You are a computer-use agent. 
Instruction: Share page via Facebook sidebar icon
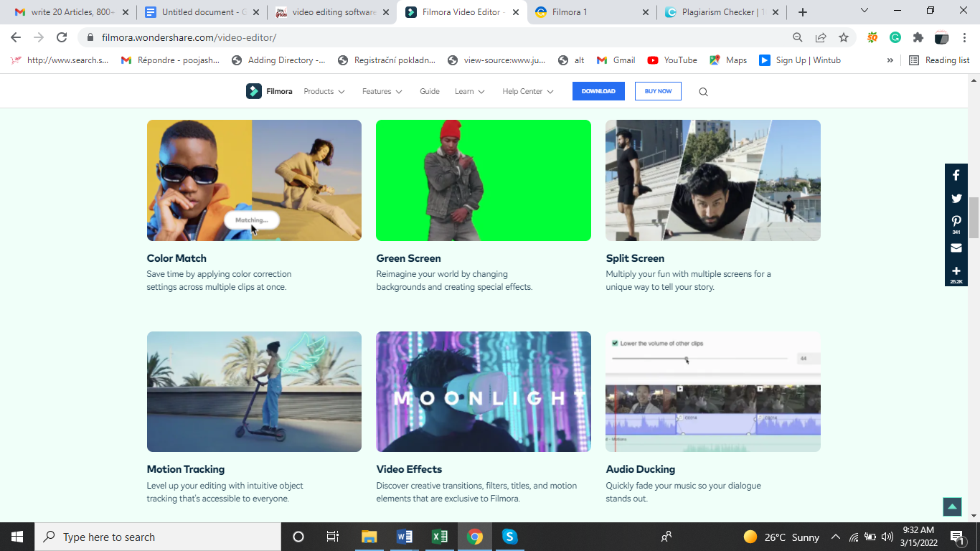click(x=956, y=176)
